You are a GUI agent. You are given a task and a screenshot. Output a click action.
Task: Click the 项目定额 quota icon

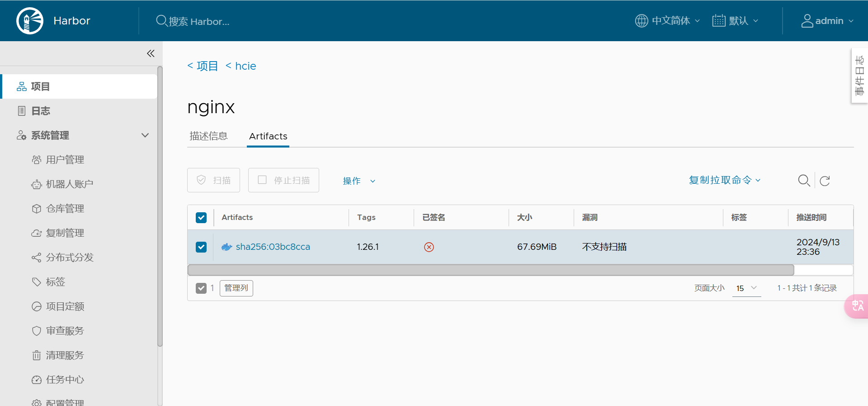coord(37,306)
